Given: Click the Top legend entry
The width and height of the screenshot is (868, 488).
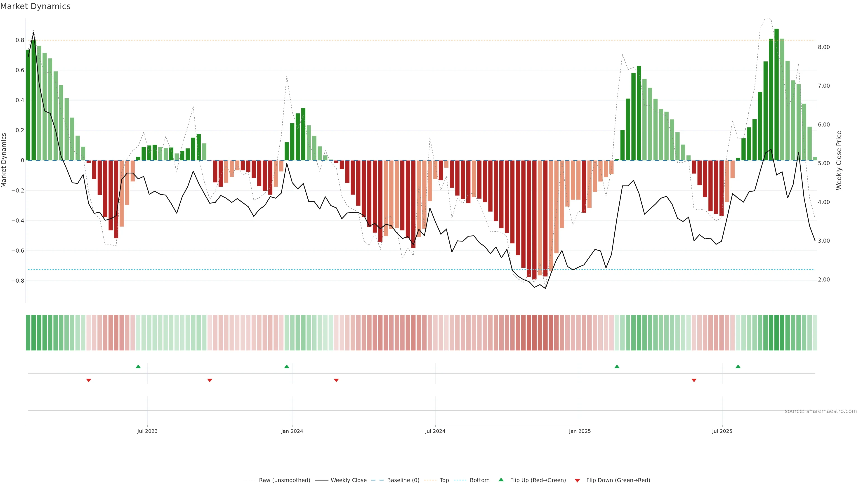Looking at the screenshot, I should (444, 480).
